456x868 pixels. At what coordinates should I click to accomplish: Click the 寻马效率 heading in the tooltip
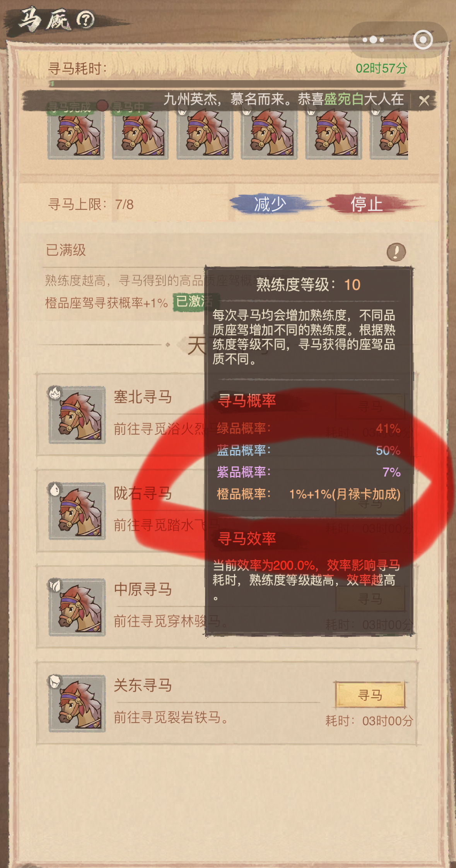point(247,539)
